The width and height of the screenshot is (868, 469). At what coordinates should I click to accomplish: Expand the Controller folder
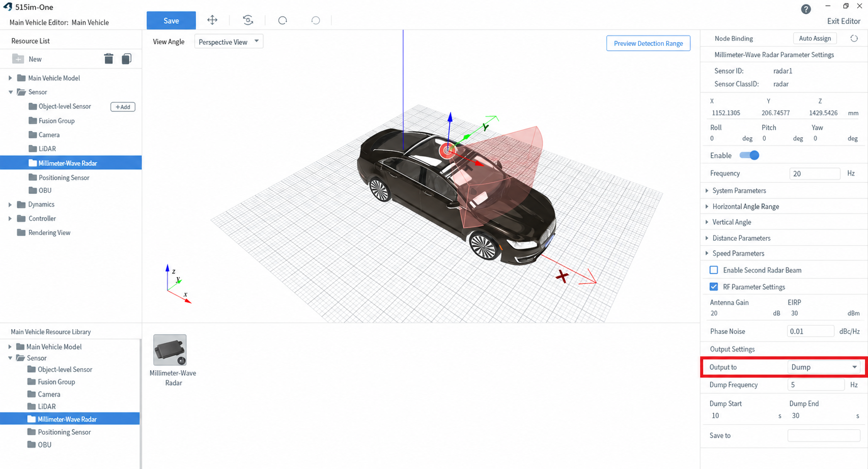tap(10, 219)
